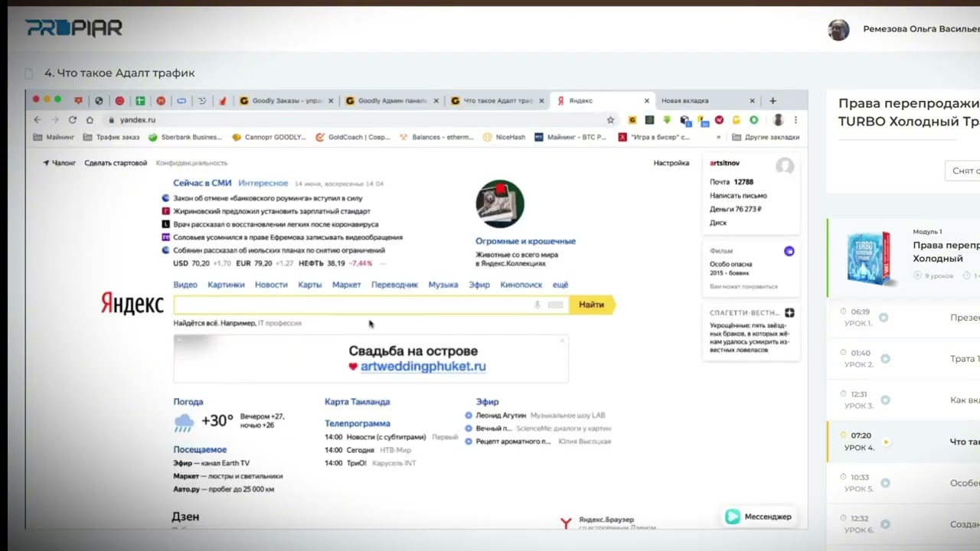
Task: Open the browser home page icon
Action: (x=90, y=120)
